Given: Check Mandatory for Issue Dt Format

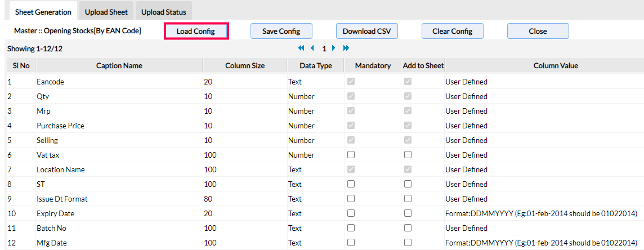Looking at the screenshot, I should (x=351, y=199).
